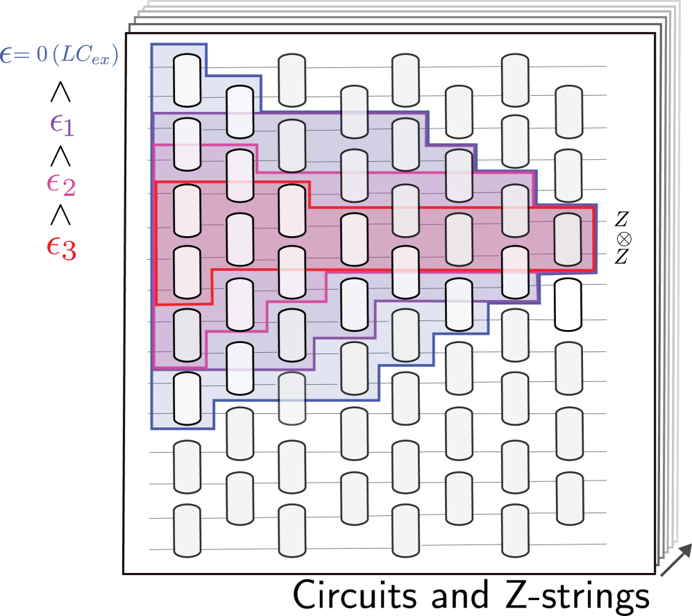Click the diagonal arrow at the bottom-right corner
Viewport: 692px width, 616px height.
pos(676,560)
